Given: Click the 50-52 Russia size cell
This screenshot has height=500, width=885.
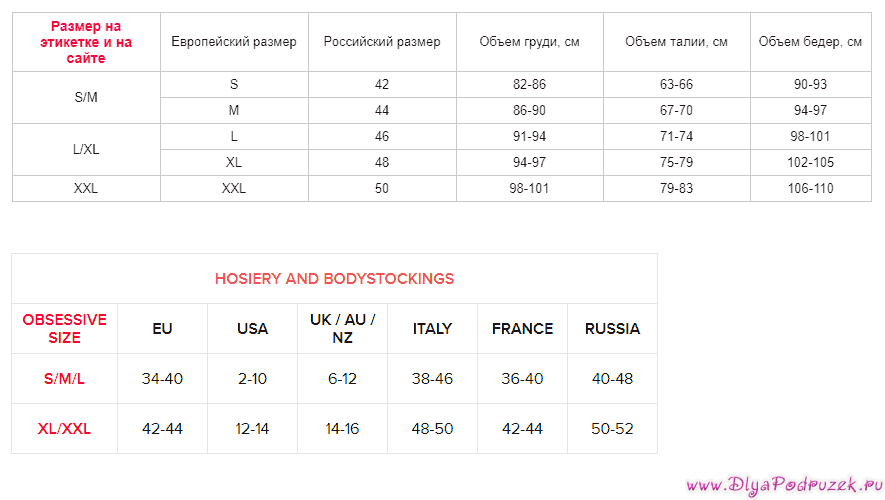Looking at the screenshot, I should coord(612,429).
